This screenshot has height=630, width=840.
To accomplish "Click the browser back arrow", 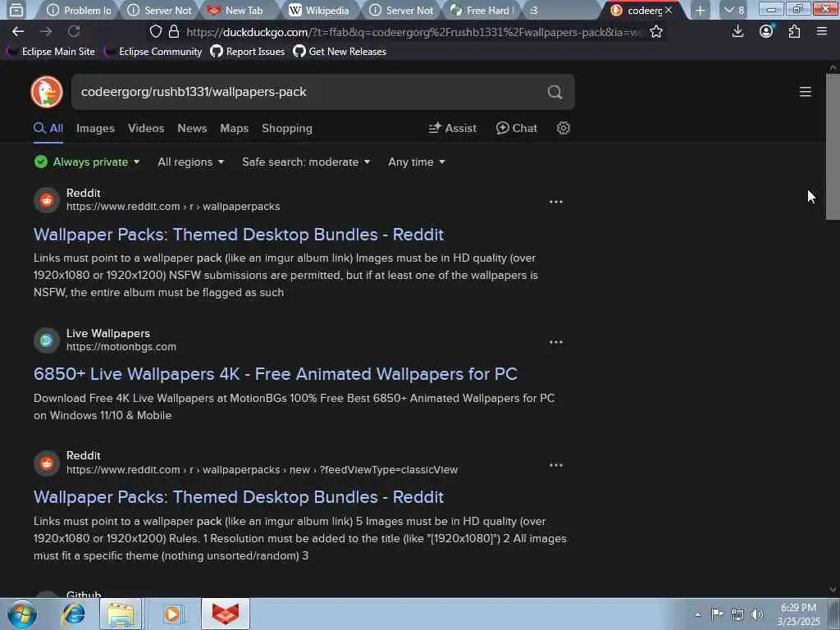I will pyautogui.click(x=18, y=32).
